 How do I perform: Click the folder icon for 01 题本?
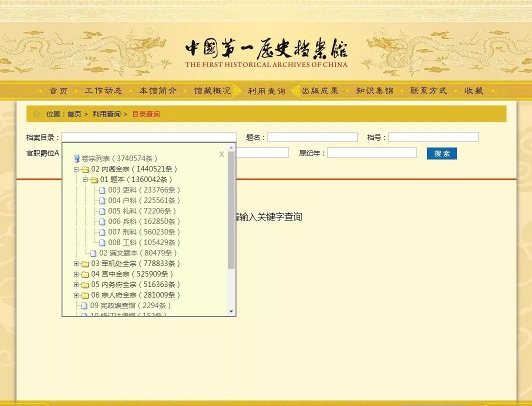point(94,180)
